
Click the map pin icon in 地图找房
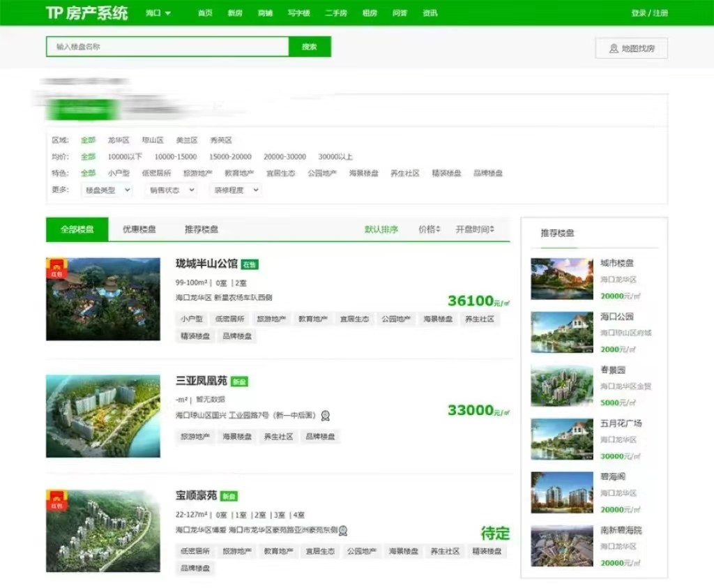[x=614, y=48]
